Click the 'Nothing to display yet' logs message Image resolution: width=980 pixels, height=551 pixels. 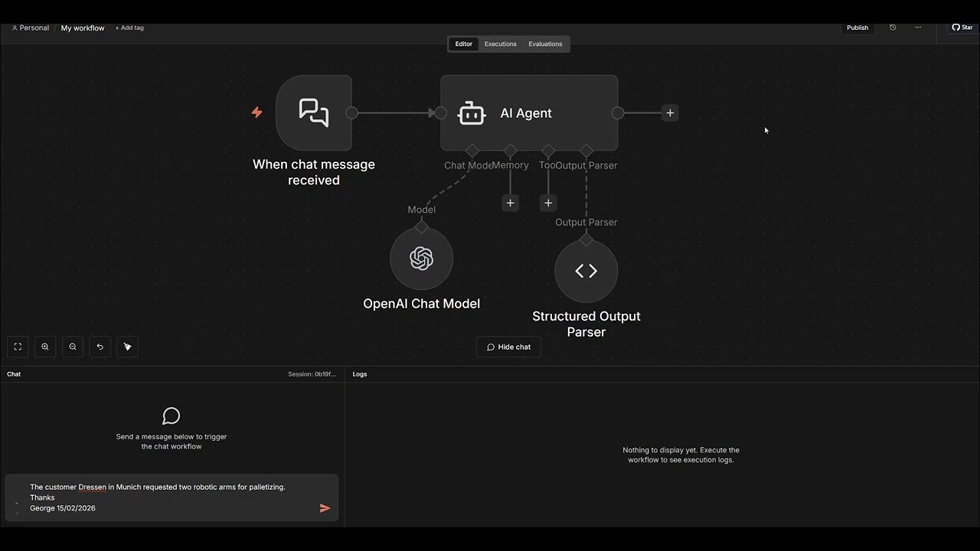pyautogui.click(x=681, y=455)
